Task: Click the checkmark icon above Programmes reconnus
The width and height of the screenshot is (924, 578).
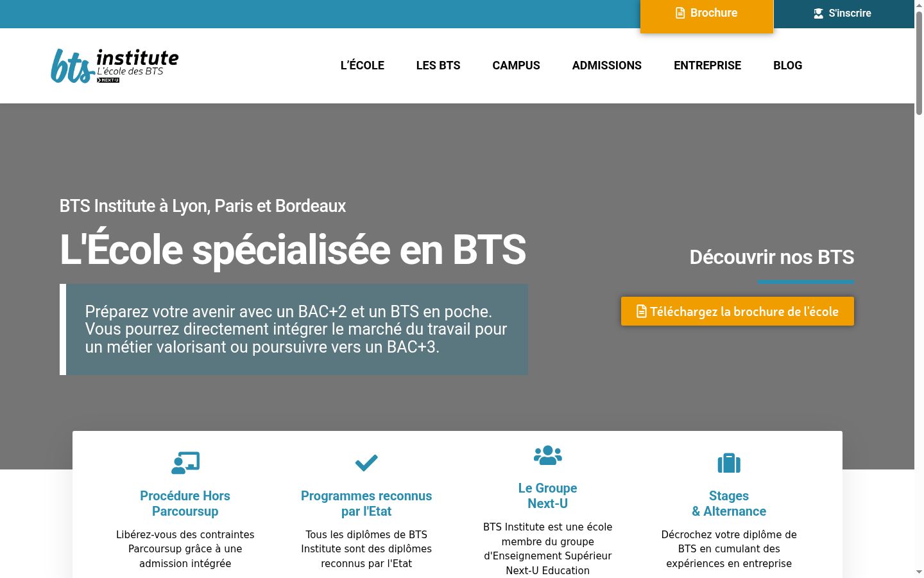Action: (366, 462)
